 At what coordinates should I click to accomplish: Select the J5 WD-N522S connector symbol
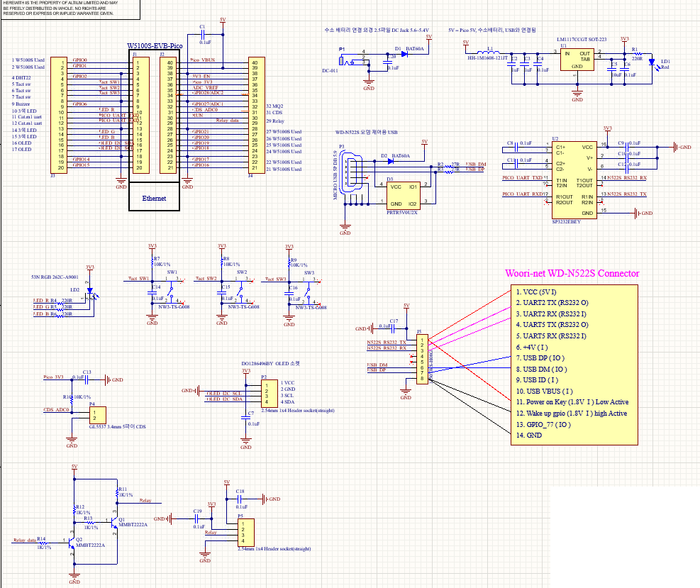[x=422, y=360]
